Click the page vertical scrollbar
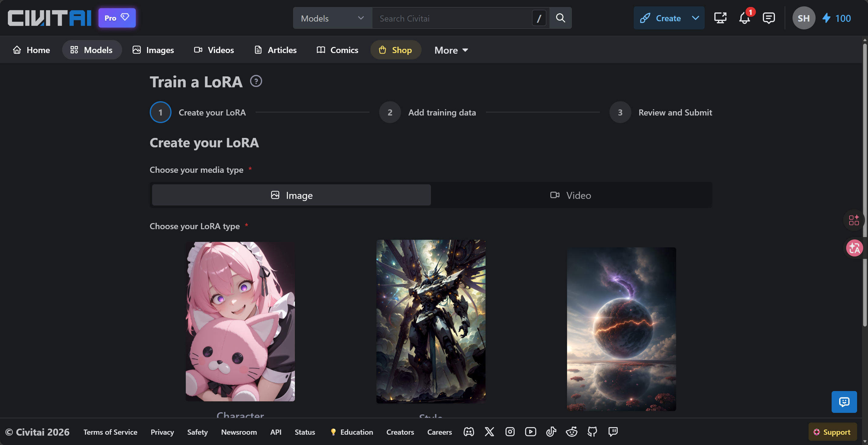 coord(865,185)
